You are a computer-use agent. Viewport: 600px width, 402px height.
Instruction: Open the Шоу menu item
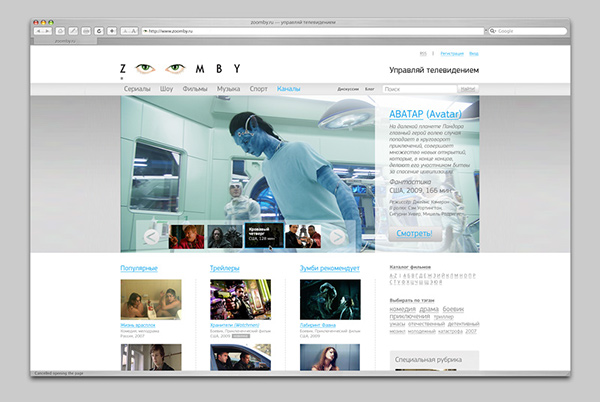pos(166,89)
